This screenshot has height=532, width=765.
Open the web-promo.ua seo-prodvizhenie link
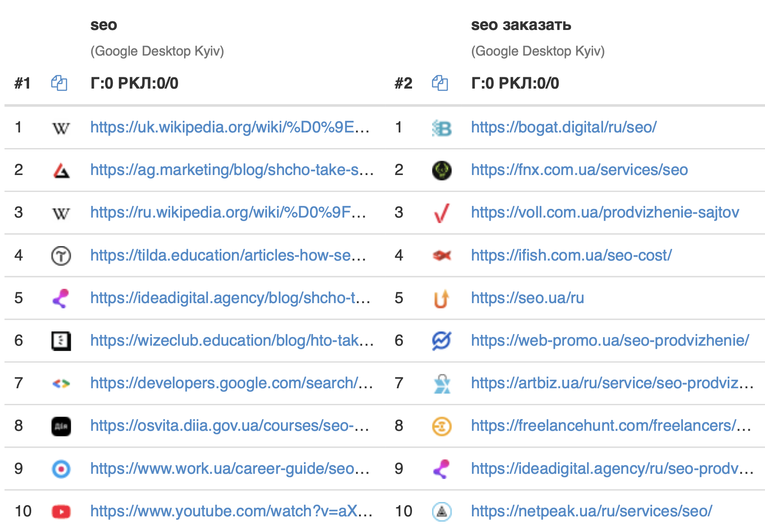coord(610,340)
